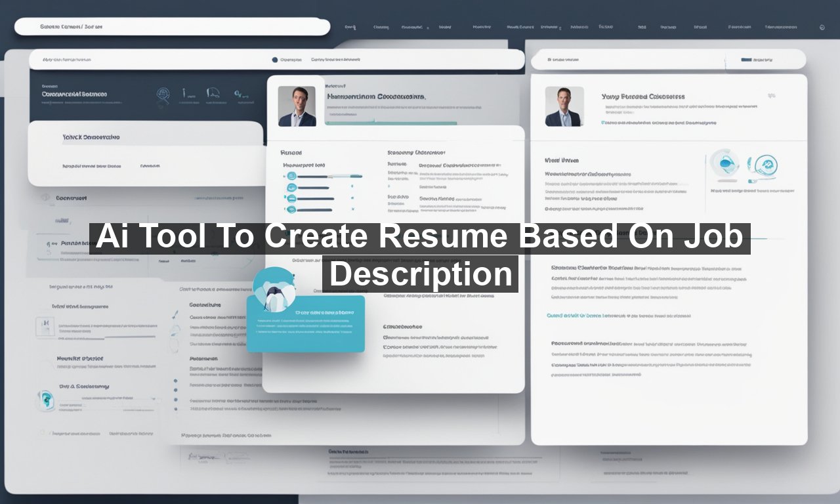The width and height of the screenshot is (840, 504).
Task: Select the dark radio dot in the second toolbar
Action: tap(274, 60)
